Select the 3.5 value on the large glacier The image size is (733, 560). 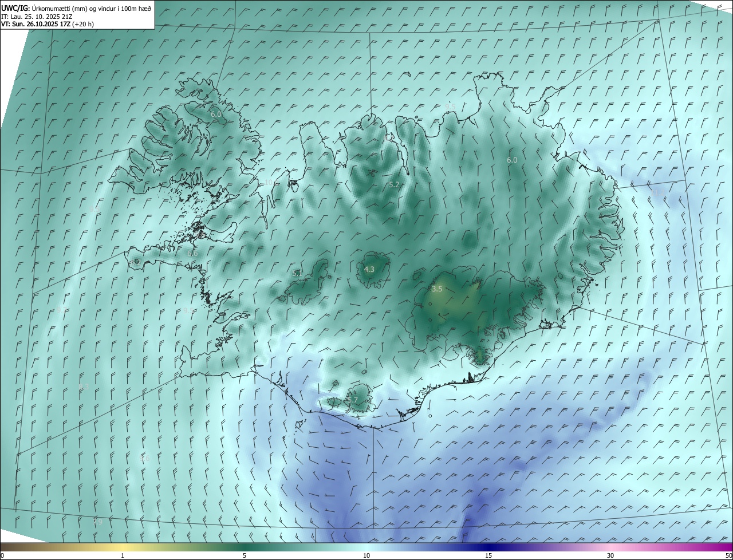click(x=437, y=289)
